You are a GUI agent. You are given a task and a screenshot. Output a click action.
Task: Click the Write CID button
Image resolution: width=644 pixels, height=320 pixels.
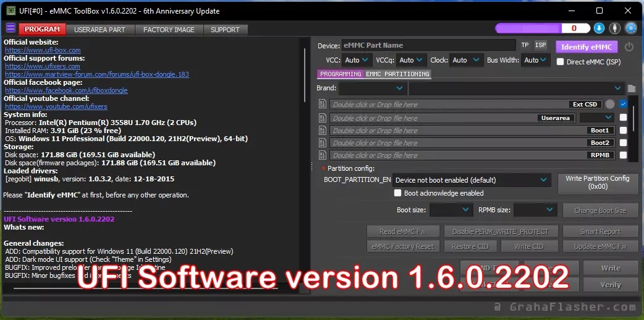pos(529,246)
